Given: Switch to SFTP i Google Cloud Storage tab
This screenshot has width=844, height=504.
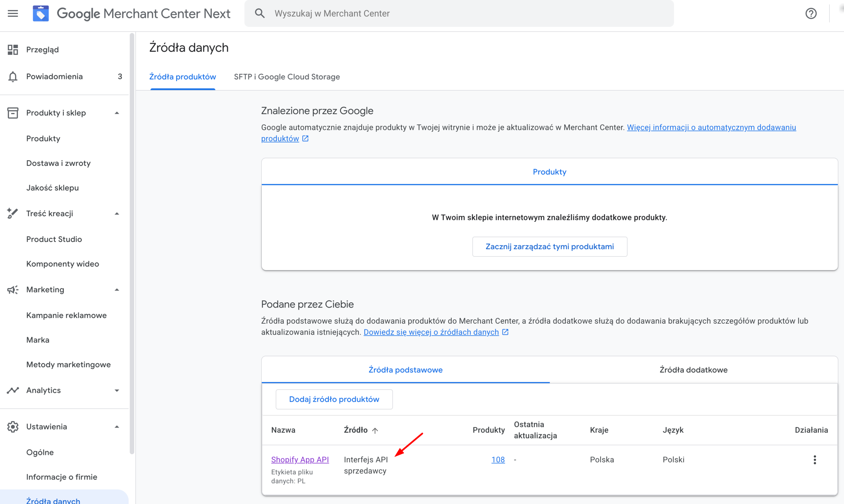Looking at the screenshot, I should [x=286, y=77].
